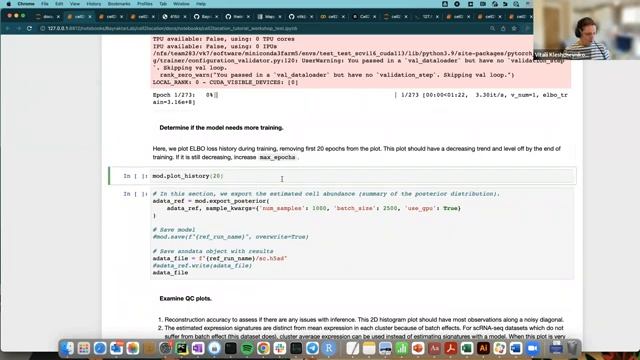Open Spotlight search in the menu bar

(x=516, y=4)
